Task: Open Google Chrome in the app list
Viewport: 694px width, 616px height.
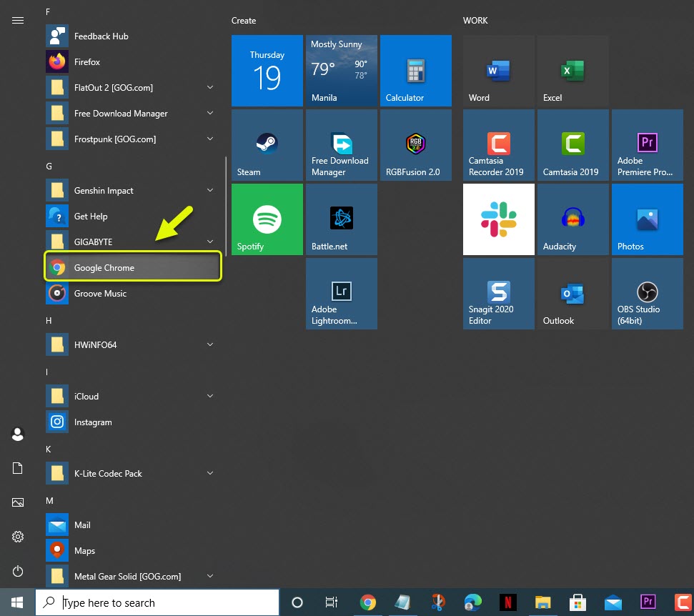Action: pyautogui.click(x=133, y=267)
